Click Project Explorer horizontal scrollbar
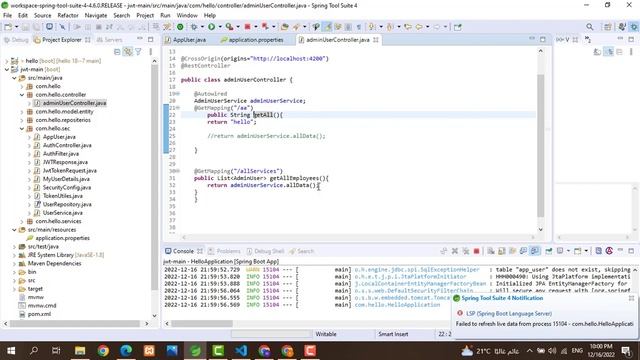The image size is (640, 360). [75, 323]
